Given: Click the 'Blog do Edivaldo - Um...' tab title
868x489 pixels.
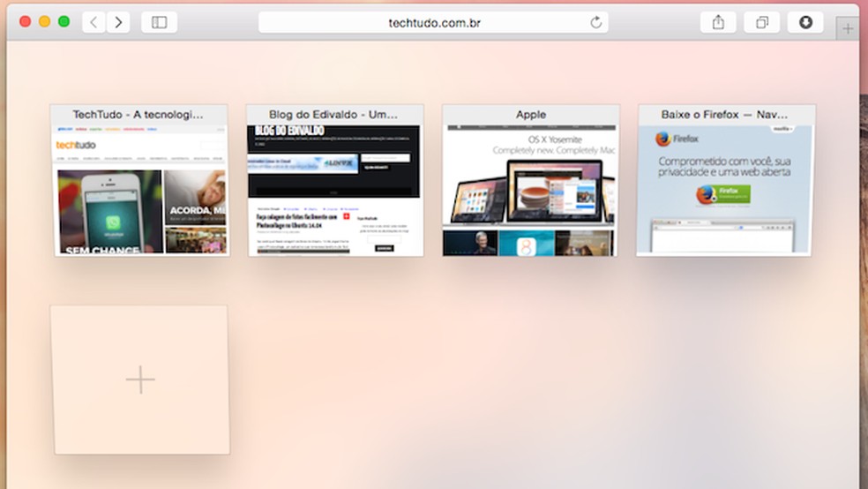Looking at the screenshot, I should [x=333, y=115].
